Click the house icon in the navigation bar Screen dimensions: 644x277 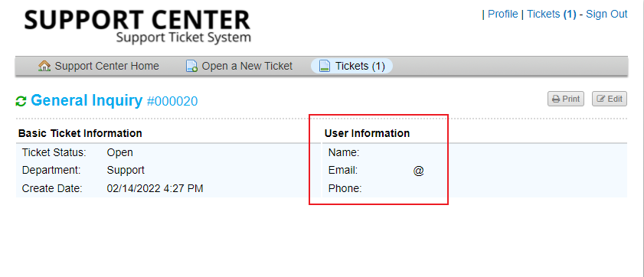click(44, 66)
